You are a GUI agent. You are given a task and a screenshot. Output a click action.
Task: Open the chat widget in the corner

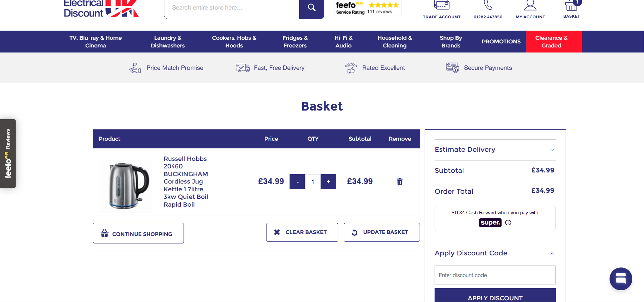point(621,279)
